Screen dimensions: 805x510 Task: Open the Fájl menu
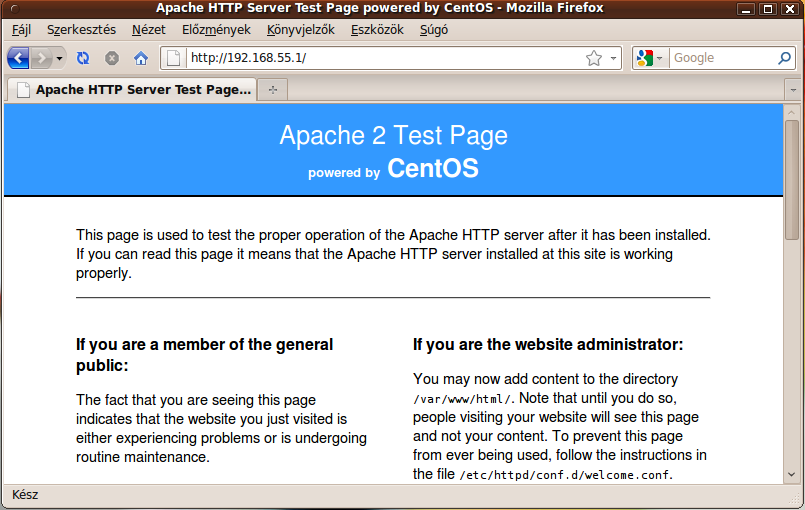pos(21,30)
